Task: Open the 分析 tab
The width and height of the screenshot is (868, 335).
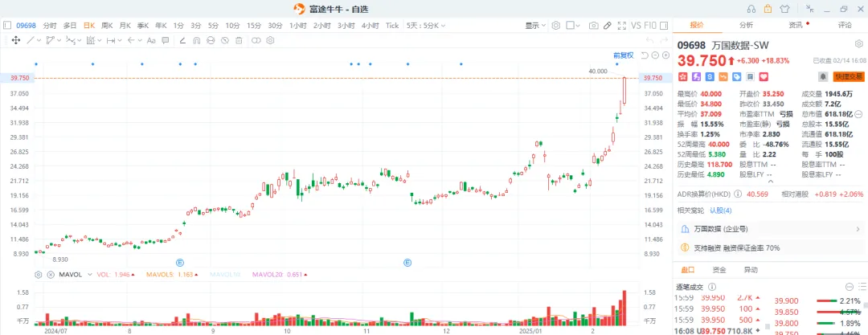Action: [x=746, y=25]
